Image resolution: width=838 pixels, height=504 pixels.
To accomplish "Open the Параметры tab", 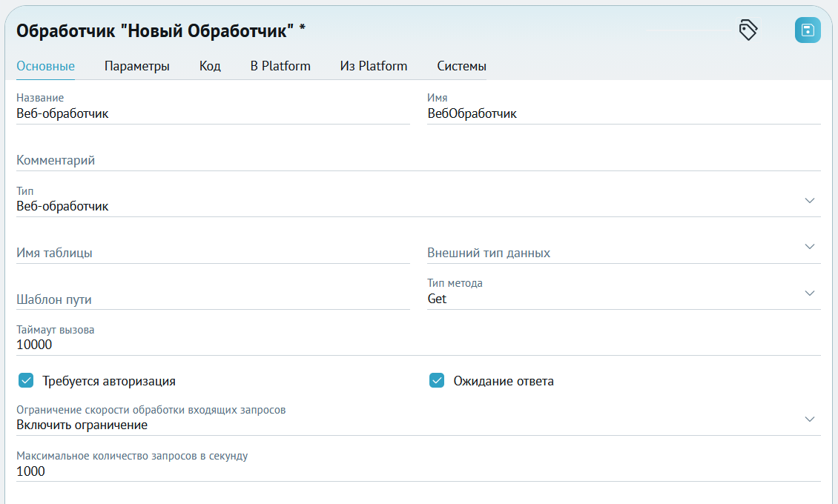I will (x=136, y=66).
